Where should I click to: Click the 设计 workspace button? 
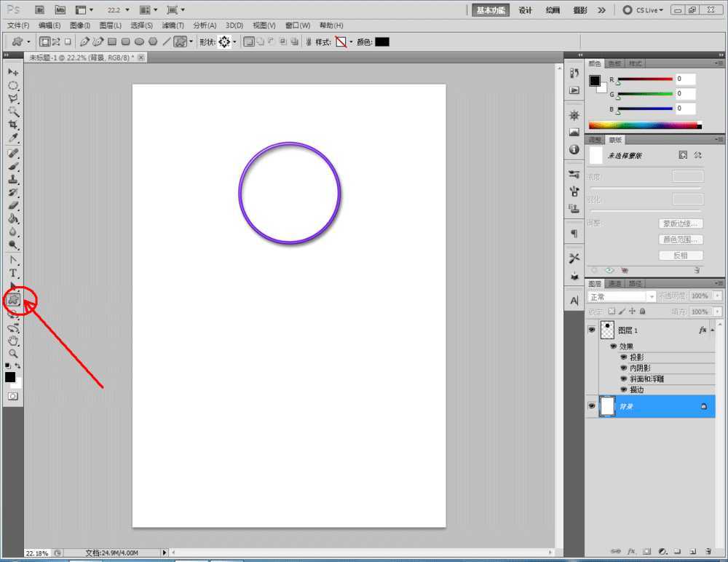(526, 10)
